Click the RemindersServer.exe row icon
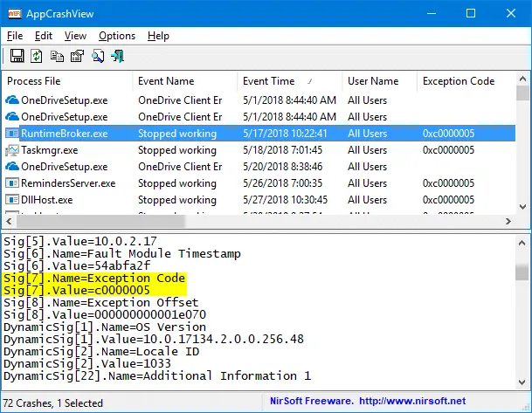The image size is (532, 413). (12, 183)
